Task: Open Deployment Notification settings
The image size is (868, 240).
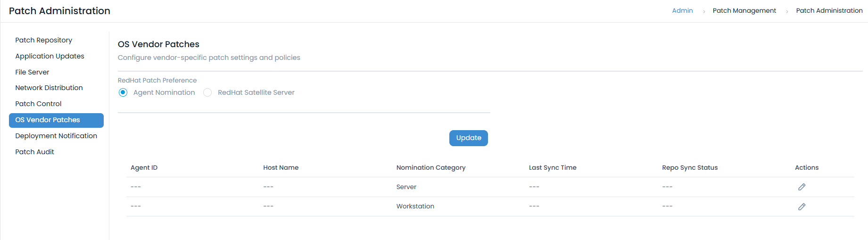Action: click(56, 136)
